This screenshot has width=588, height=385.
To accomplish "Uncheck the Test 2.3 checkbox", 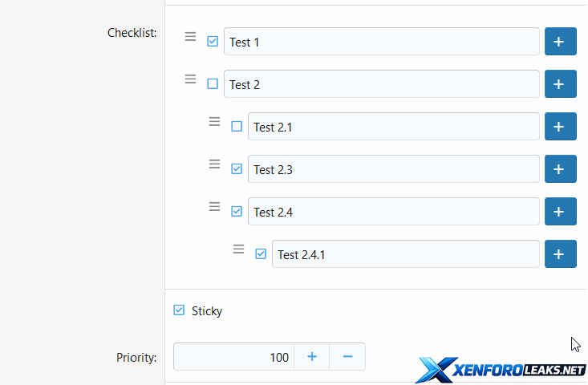I will coord(237,169).
